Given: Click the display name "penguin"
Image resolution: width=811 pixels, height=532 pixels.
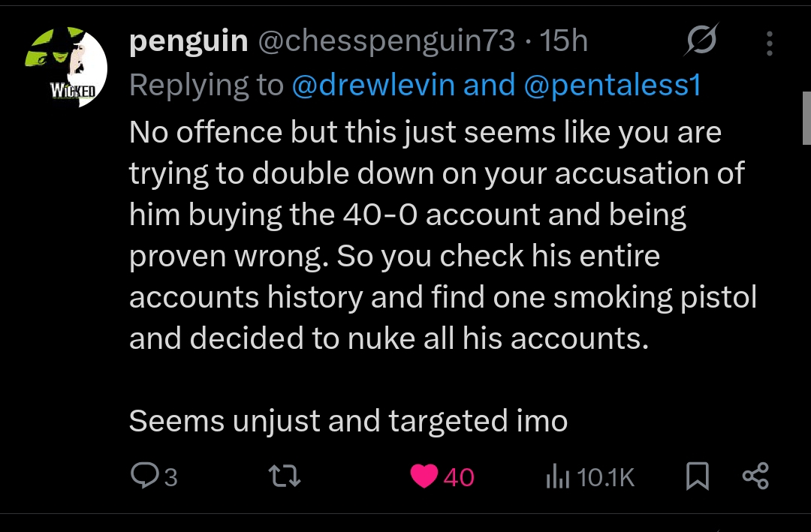Looking at the screenshot, I should pos(188,41).
